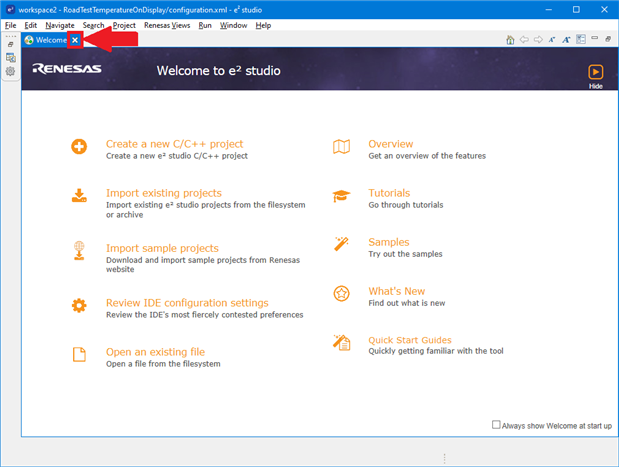Click Import existing projects link
The width and height of the screenshot is (619, 467).
click(x=164, y=193)
